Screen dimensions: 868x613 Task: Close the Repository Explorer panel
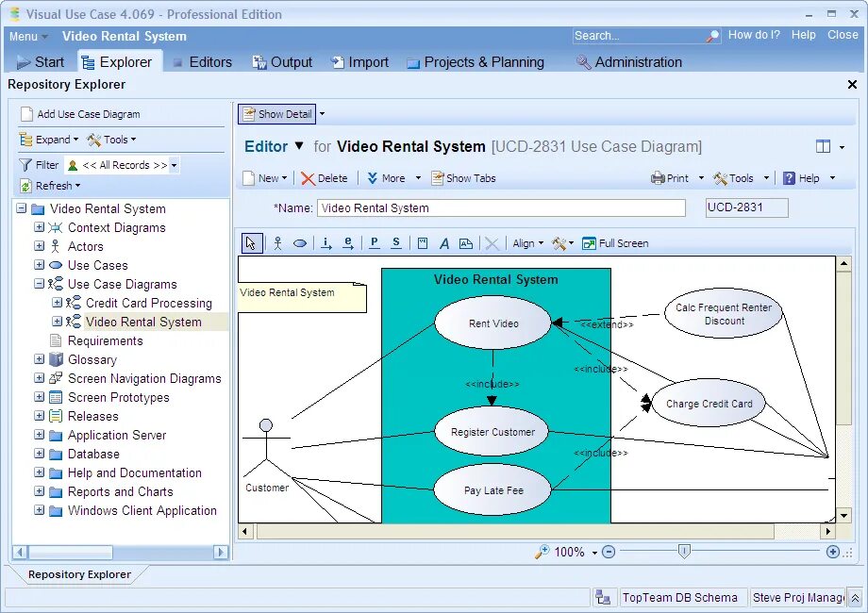click(852, 85)
